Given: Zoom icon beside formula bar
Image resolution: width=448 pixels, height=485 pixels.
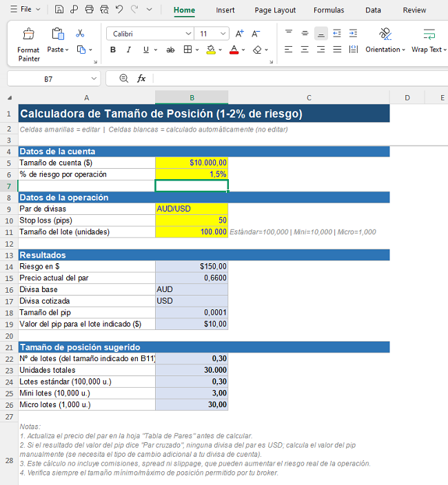Looking at the screenshot, I should click(124, 79).
